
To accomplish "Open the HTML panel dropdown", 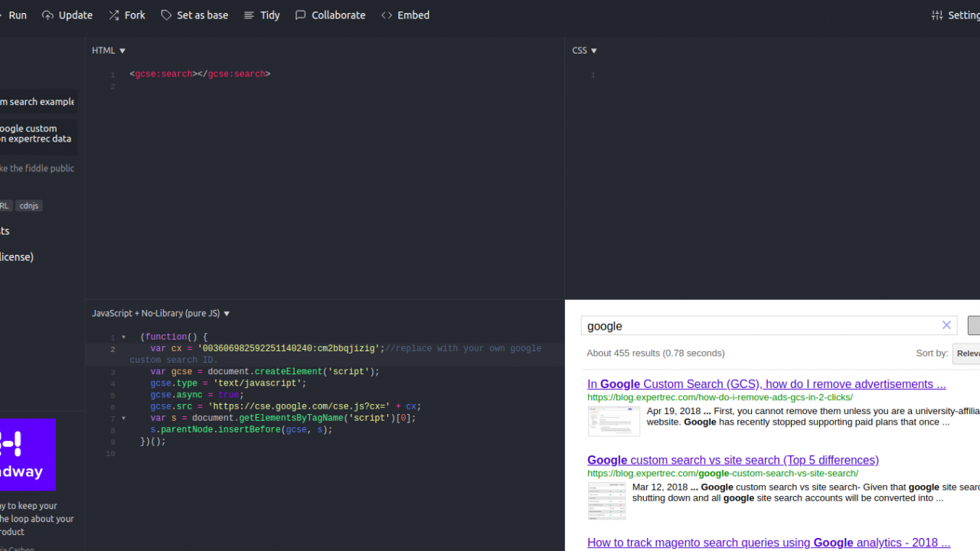I will [x=122, y=50].
